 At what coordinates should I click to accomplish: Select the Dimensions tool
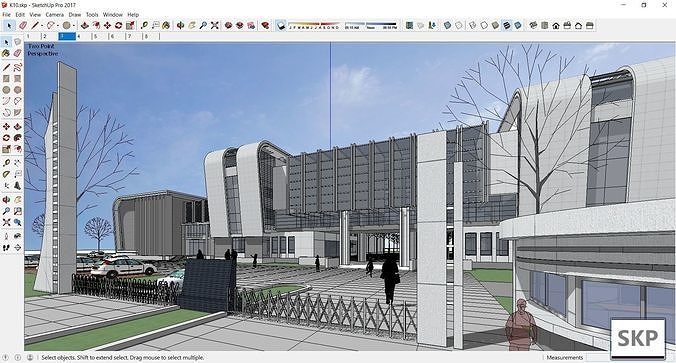pos(17,162)
